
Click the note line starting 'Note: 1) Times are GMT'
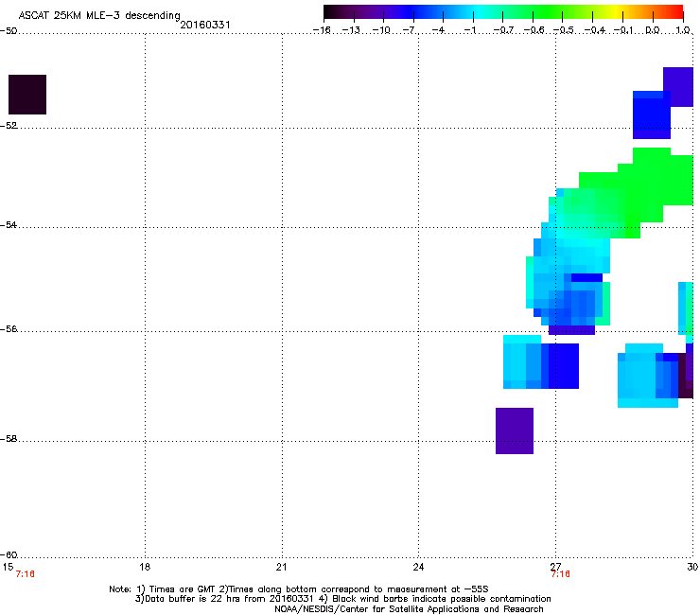pyautogui.click(x=299, y=589)
